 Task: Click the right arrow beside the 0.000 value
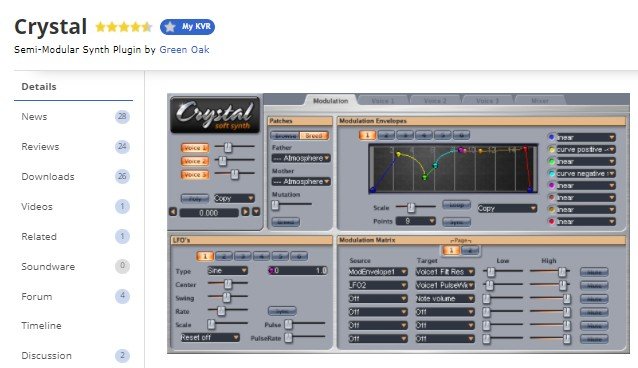click(x=245, y=212)
